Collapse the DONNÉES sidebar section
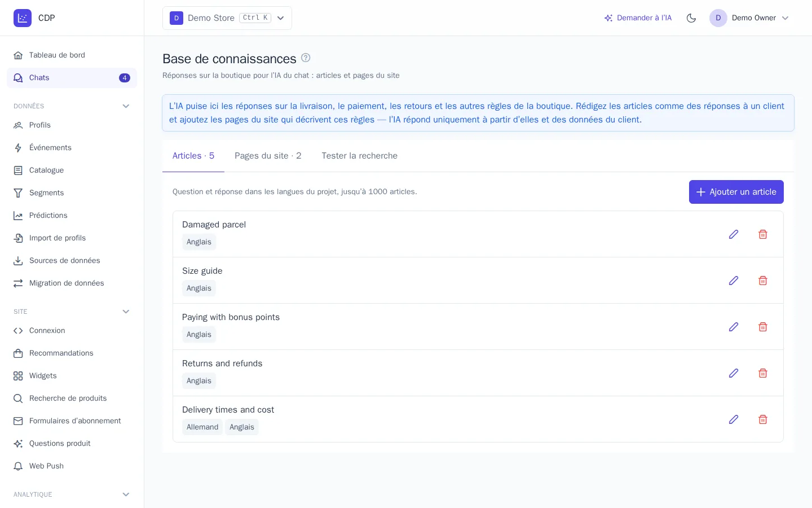 126,106
